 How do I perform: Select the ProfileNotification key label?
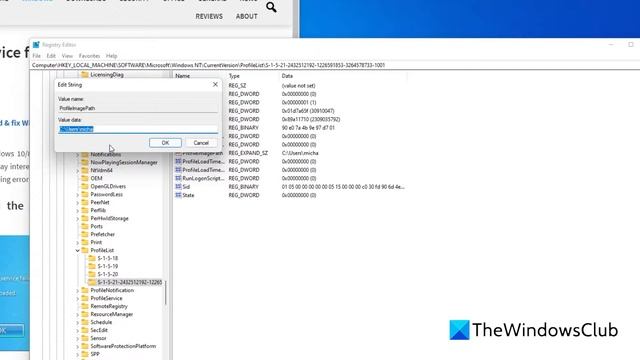tap(112, 290)
